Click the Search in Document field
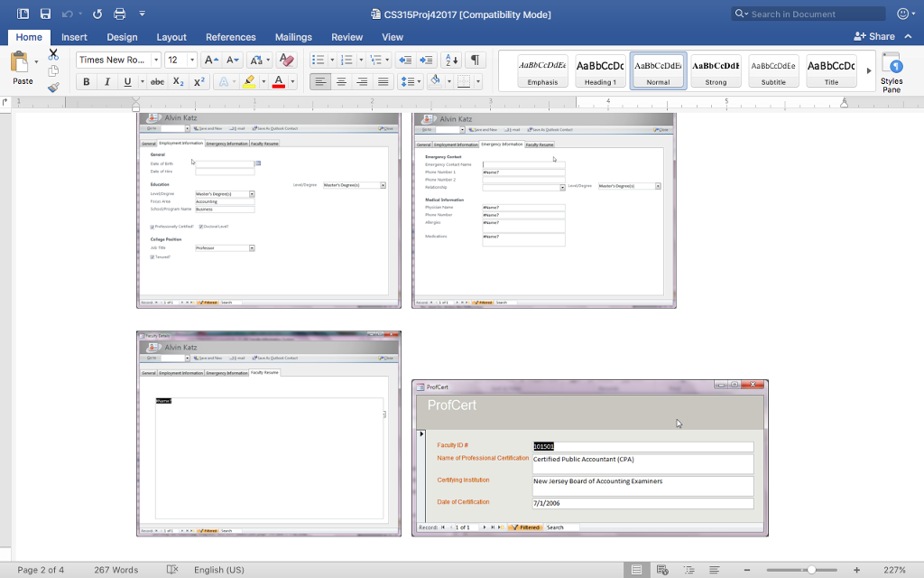This screenshot has width=924, height=578. 808,14
